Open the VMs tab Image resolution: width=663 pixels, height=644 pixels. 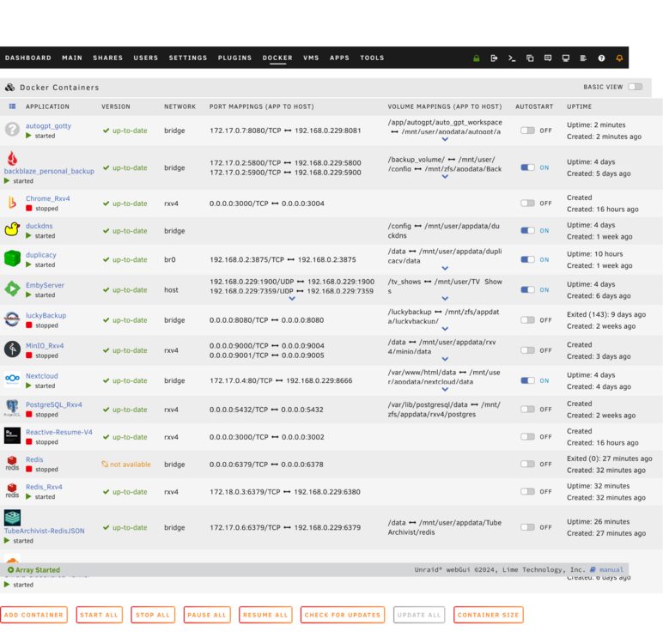tap(311, 58)
